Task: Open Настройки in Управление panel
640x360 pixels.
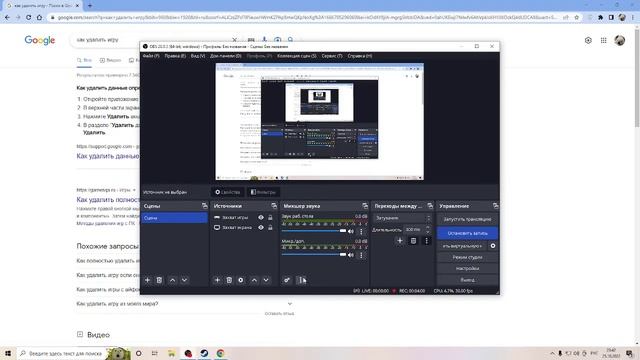Action: point(467,269)
